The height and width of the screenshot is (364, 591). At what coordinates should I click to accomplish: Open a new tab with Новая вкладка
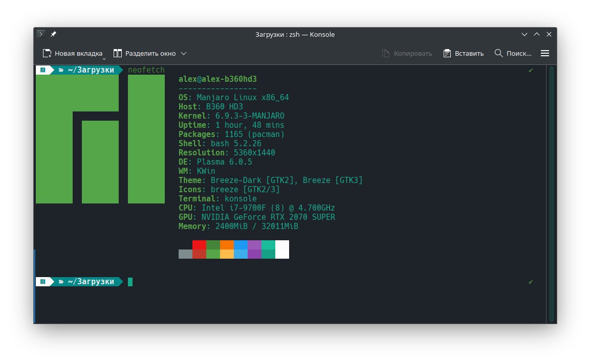(72, 54)
